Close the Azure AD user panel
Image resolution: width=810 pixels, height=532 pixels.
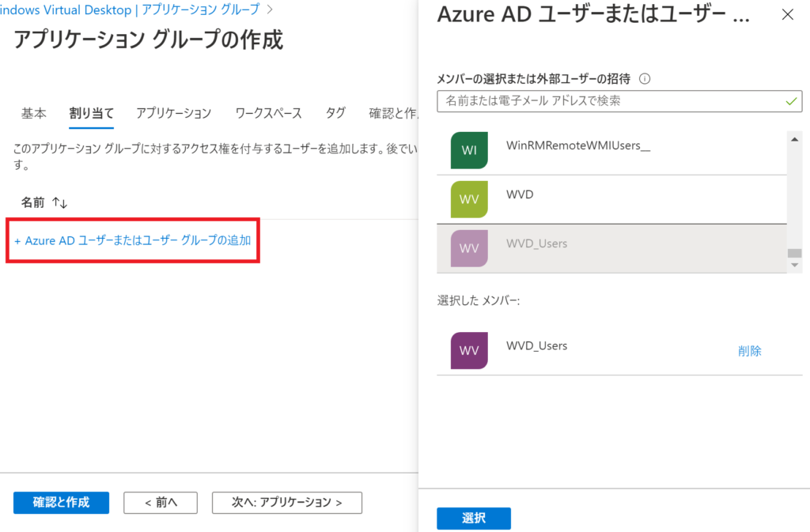click(x=787, y=14)
